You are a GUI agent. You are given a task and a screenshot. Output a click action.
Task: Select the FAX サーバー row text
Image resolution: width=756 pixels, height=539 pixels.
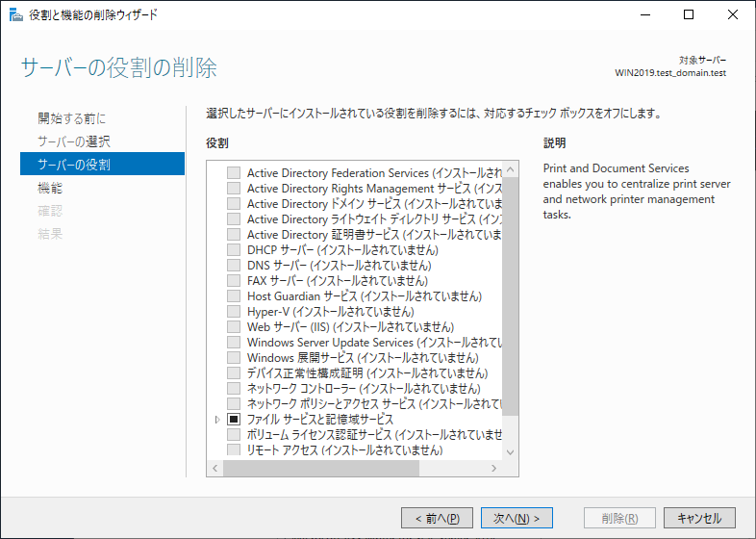point(338,280)
